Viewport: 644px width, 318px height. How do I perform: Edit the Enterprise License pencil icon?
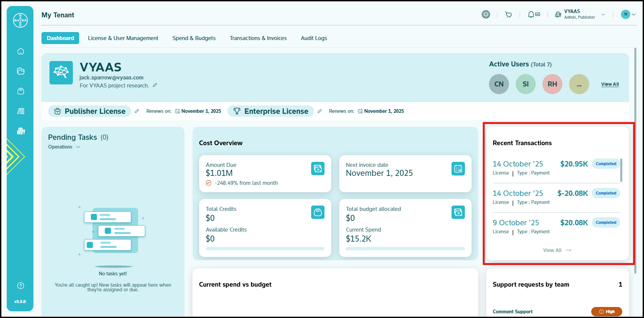click(319, 111)
